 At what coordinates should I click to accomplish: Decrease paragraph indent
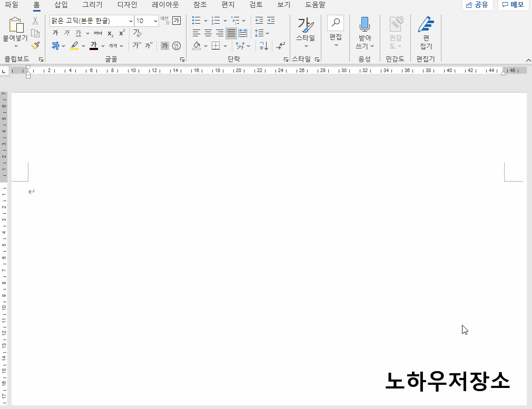pos(259,21)
